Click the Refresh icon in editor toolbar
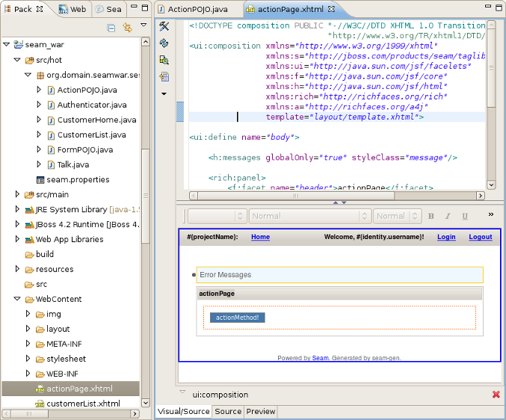The width and height of the screenshot is (506, 420). [164, 44]
